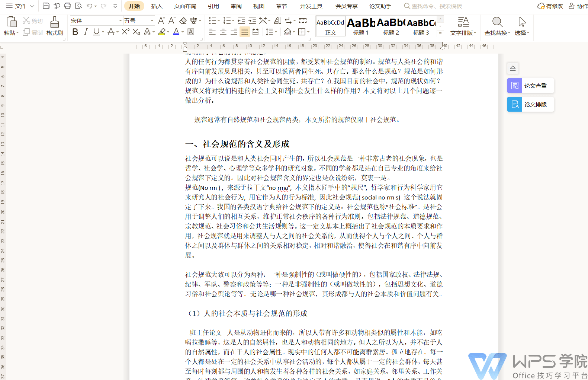Screen dimensions: 588x380
Task: Toggle Strikethrough formatting
Action: [x=111, y=32]
